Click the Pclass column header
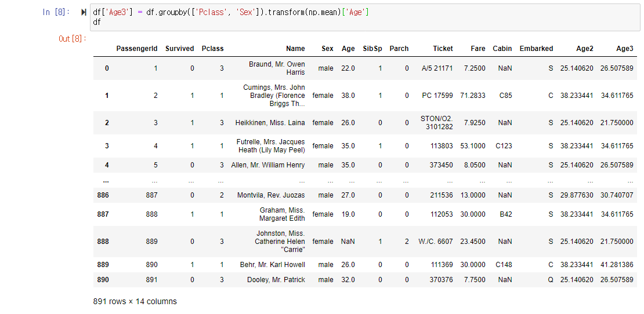The width and height of the screenshot is (644, 314). click(x=213, y=48)
